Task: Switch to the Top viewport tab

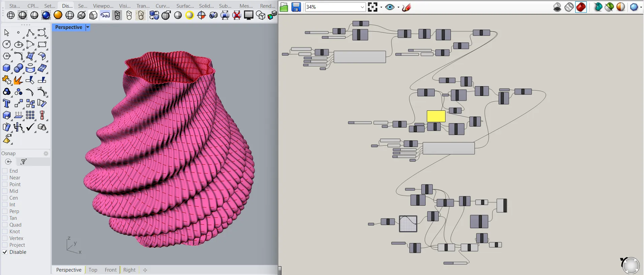Action: (x=93, y=270)
